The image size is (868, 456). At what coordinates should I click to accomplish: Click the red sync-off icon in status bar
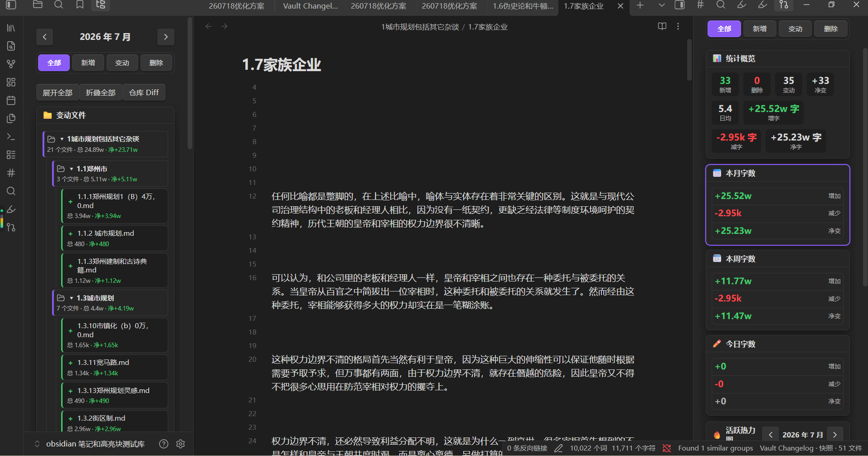667,448
